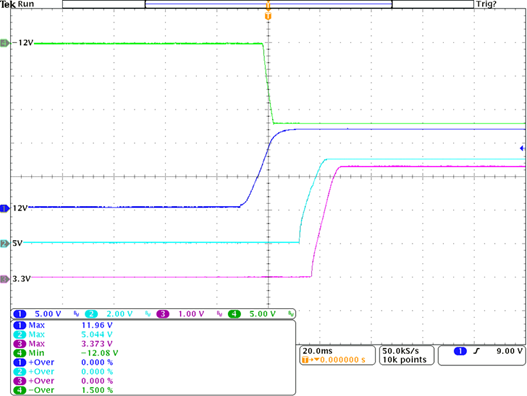
Task: Click the 9.00 V trigger level readout
Action: 510,351
